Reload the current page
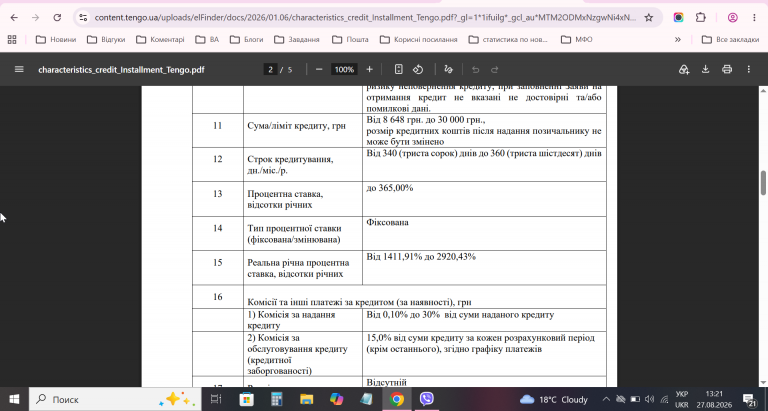Image resolution: width=768 pixels, height=411 pixels. (57, 18)
